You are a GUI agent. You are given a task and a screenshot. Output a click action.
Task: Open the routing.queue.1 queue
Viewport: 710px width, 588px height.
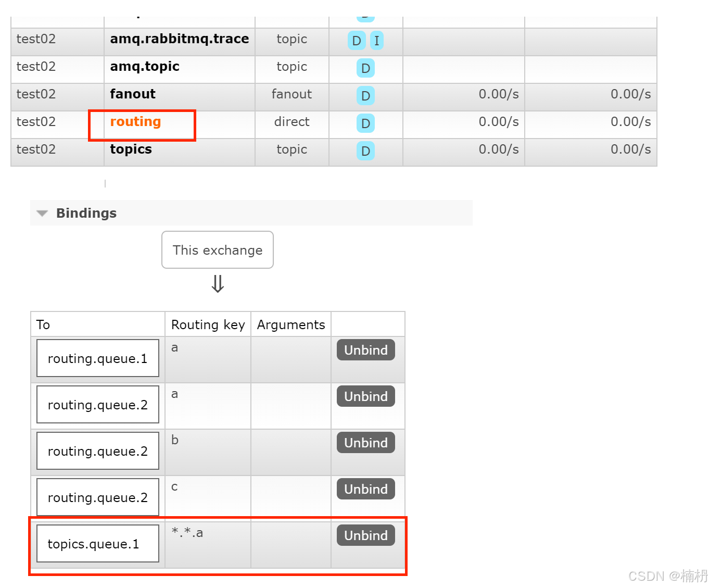click(x=97, y=358)
